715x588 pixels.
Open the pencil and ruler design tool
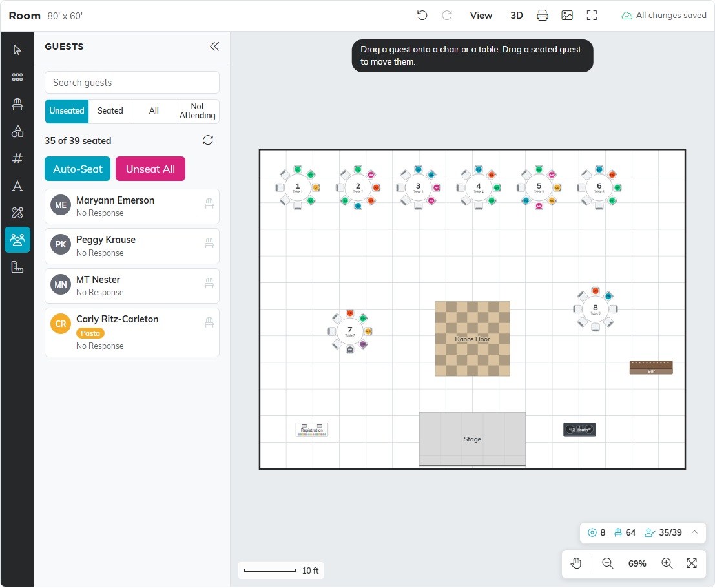[17, 213]
